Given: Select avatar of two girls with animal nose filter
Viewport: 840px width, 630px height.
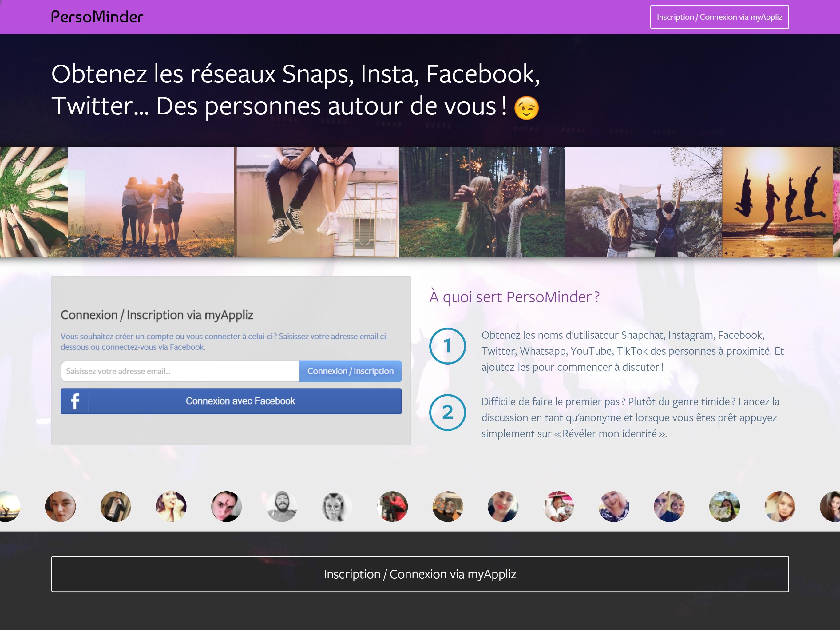Looking at the screenshot, I should point(669,507).
